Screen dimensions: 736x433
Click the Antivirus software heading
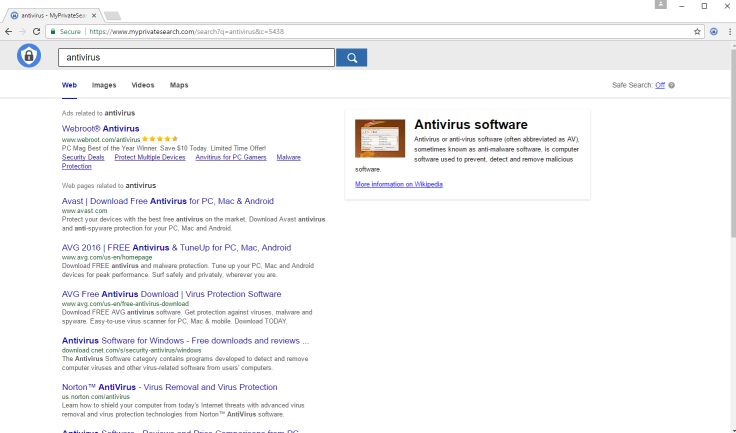coord(471,124)
